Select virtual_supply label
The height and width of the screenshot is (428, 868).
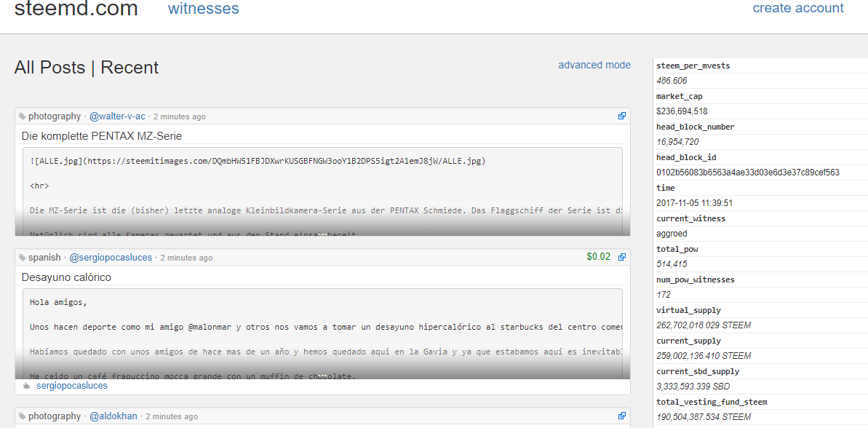[688, 311]
